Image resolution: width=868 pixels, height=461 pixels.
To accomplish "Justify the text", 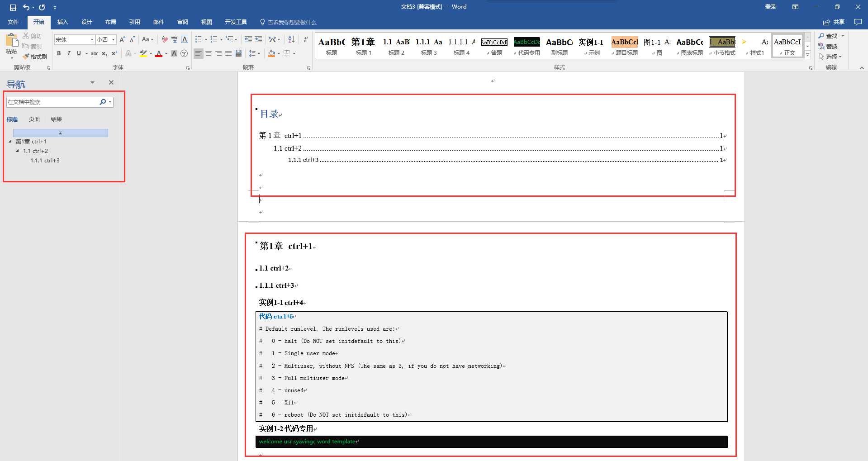I will point(228,53).
